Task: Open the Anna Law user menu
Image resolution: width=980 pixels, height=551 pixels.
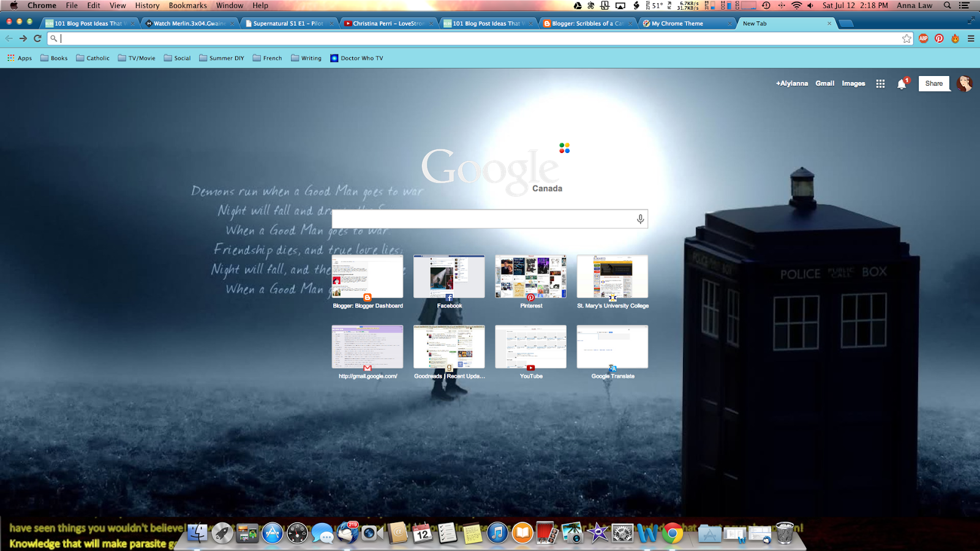Action: click(x=914, y=6)
